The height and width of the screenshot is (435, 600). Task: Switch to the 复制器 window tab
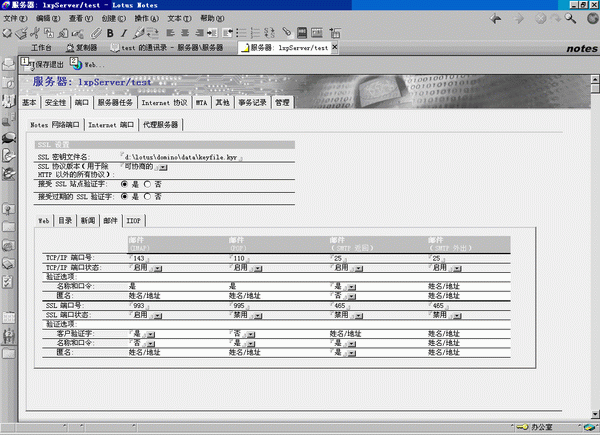pyautogui.click(x=82, y=48)
